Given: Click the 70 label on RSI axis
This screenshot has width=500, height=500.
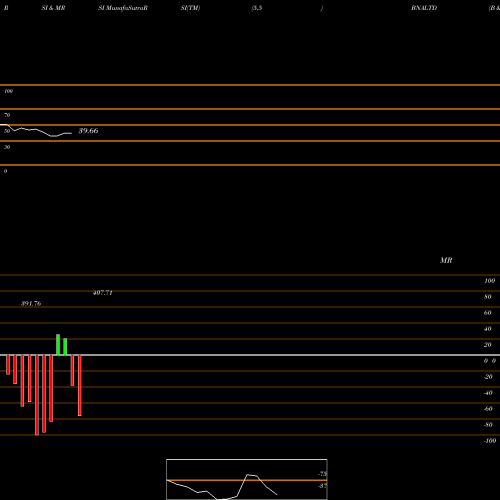Looking at the screenshot, I should point(7,115).
